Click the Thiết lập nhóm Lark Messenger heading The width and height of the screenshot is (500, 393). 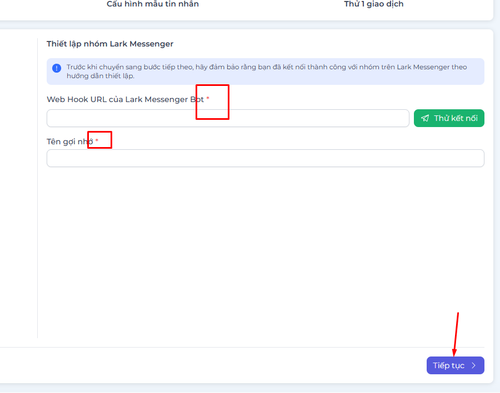(110, 44)
